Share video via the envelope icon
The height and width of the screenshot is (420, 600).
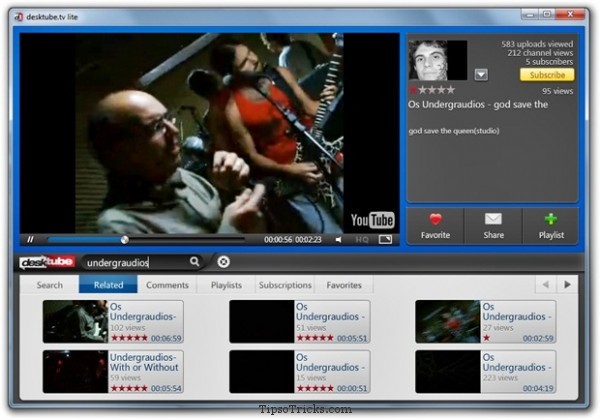[x=493, y=226]
